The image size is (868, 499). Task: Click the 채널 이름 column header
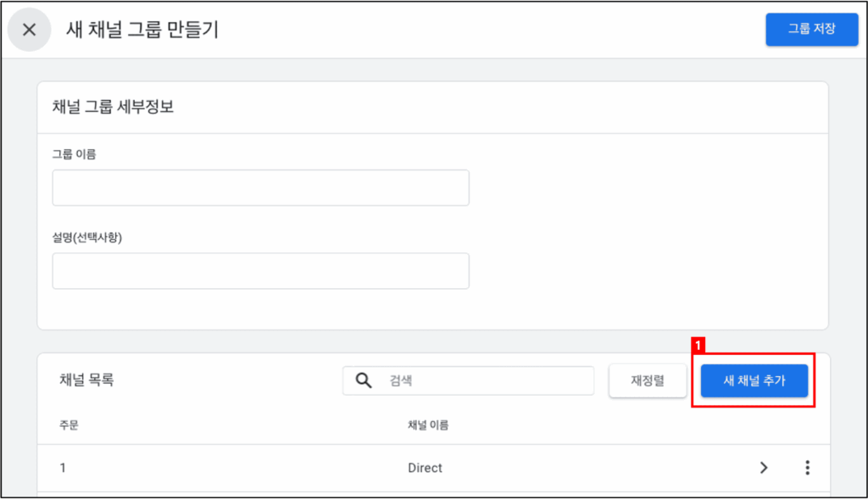point(428,425)
